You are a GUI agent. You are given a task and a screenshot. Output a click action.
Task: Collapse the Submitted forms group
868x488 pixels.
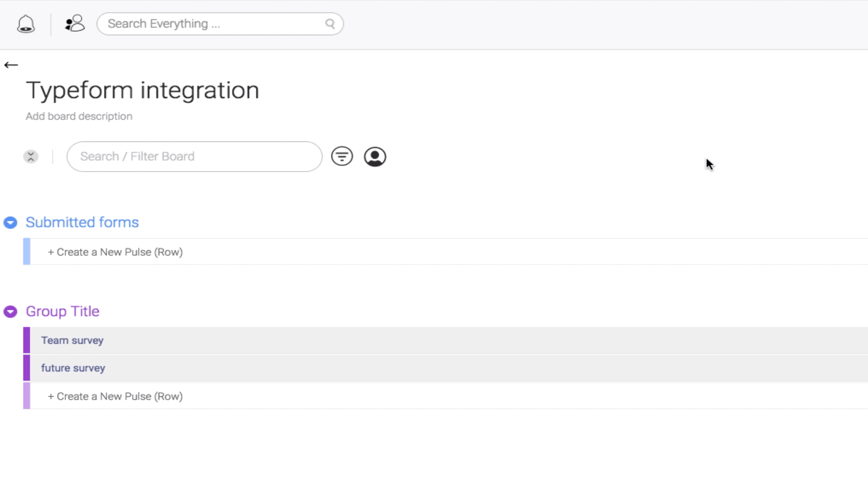click(x=10, y=223)
